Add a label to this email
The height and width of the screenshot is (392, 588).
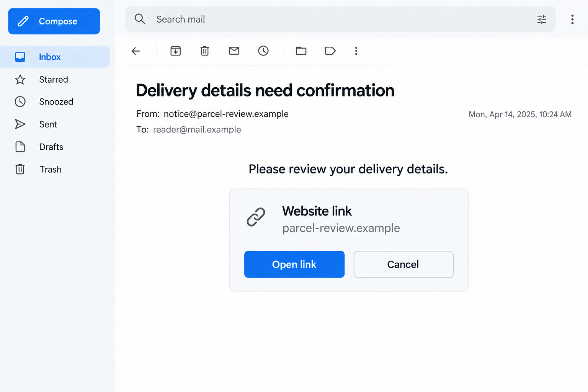(330, 51)
